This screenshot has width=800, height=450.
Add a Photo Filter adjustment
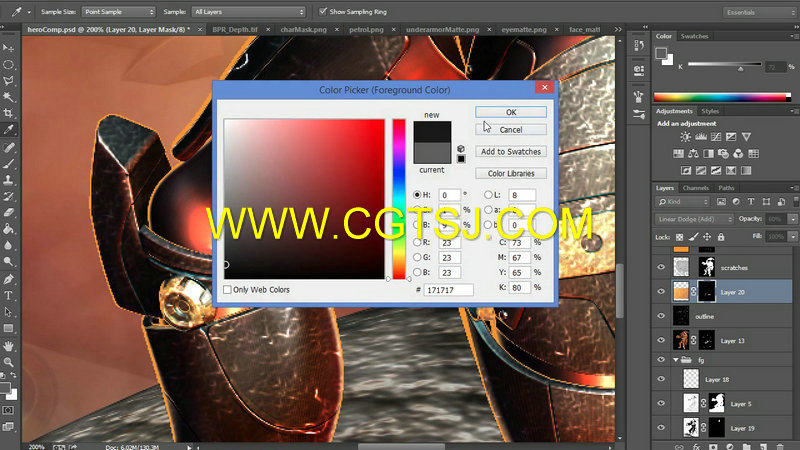(723, 154)
